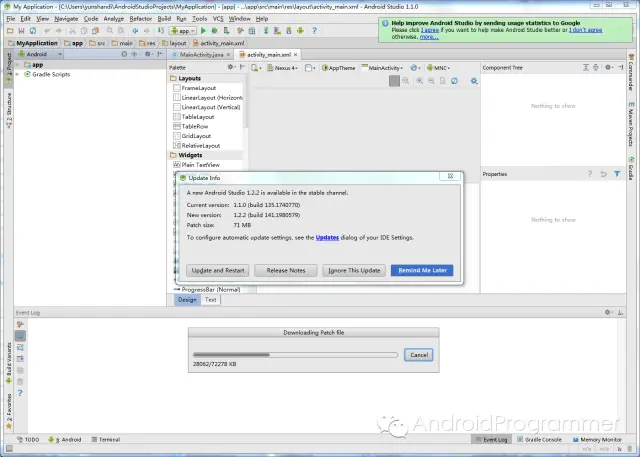Cancel the patch file download
Screen dimensions: 640x457
(419, 355)
